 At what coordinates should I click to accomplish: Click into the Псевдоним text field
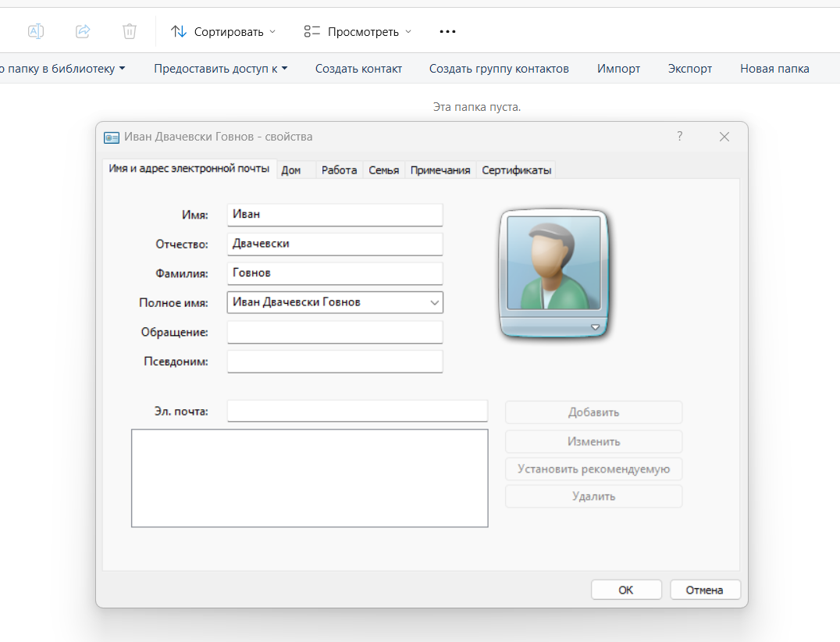coord(334,362)
